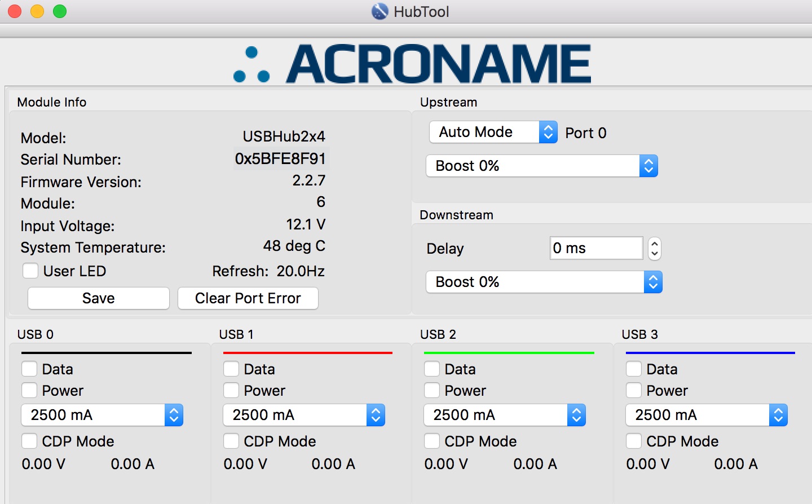Open the Auto Mode upstream dropdown
812x504 pixels.
pyautogui.click(x=493, y=132)
